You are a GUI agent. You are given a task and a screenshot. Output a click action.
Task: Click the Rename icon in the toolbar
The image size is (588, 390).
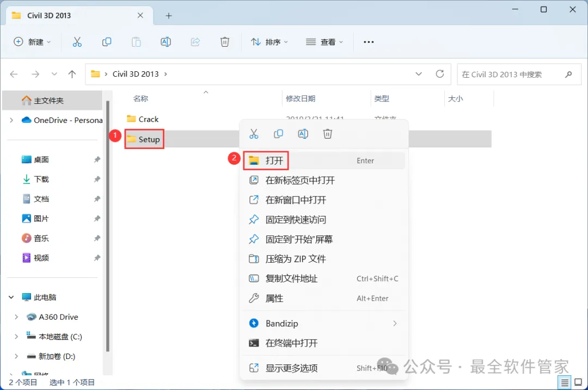click(x=166, y=42)
